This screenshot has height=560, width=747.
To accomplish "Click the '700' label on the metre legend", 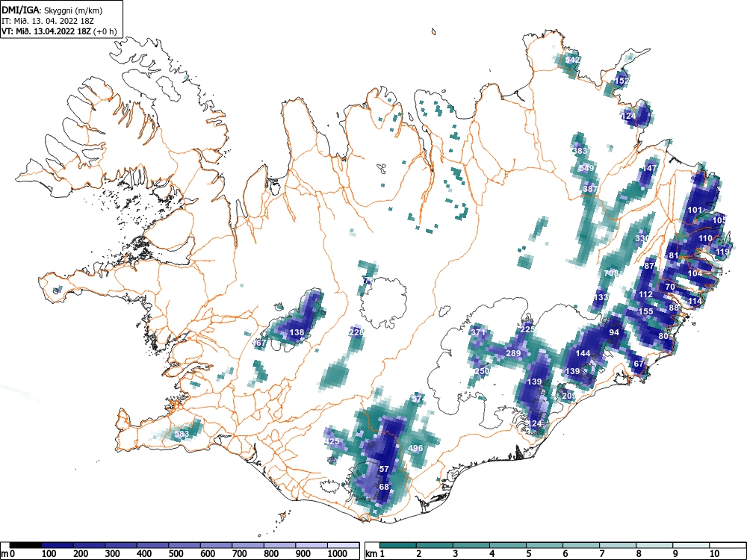I will click(240, 554).
